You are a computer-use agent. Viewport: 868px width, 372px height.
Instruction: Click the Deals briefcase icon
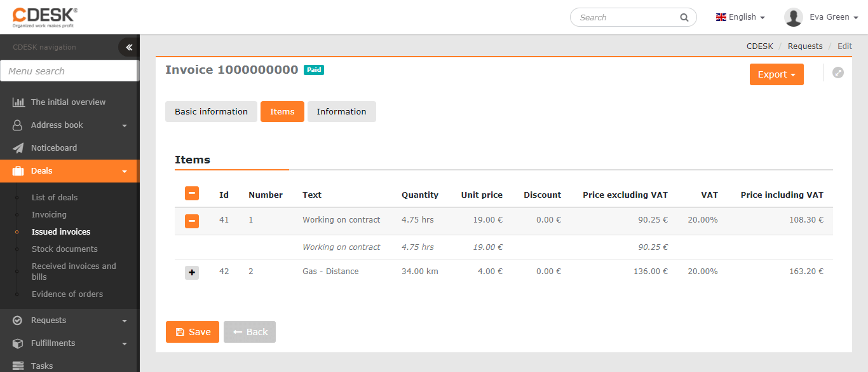click(x=18, y=171)
